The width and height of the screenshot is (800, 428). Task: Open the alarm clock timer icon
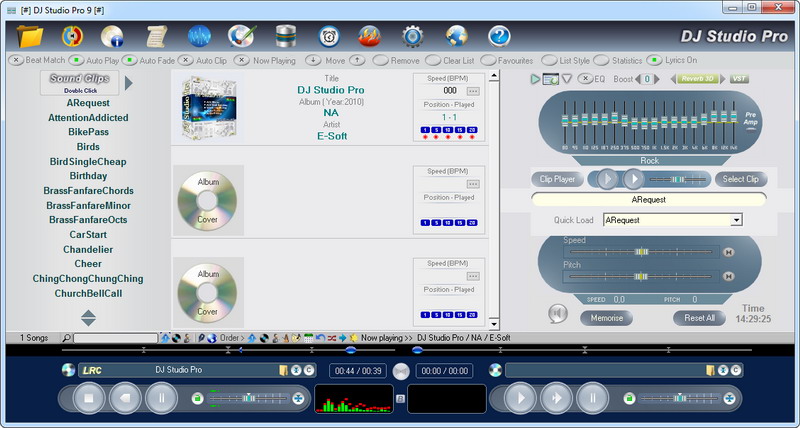[x=328, y=37]
